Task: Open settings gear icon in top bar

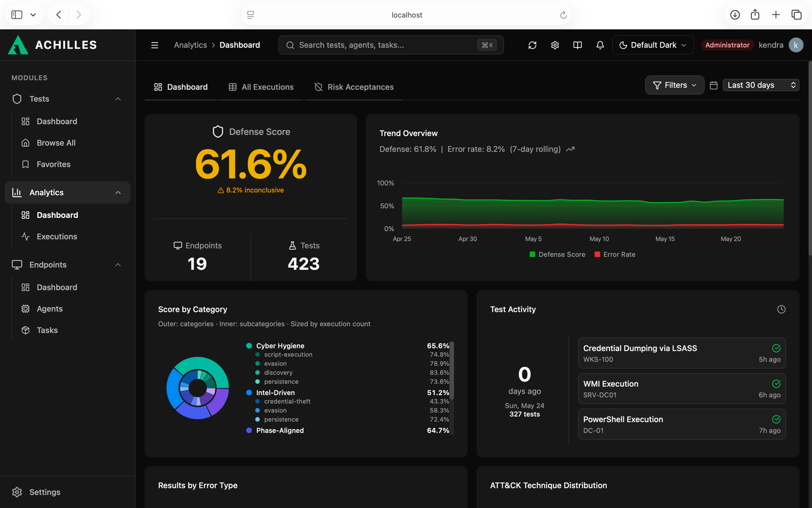Action: [x=555, y=45]
